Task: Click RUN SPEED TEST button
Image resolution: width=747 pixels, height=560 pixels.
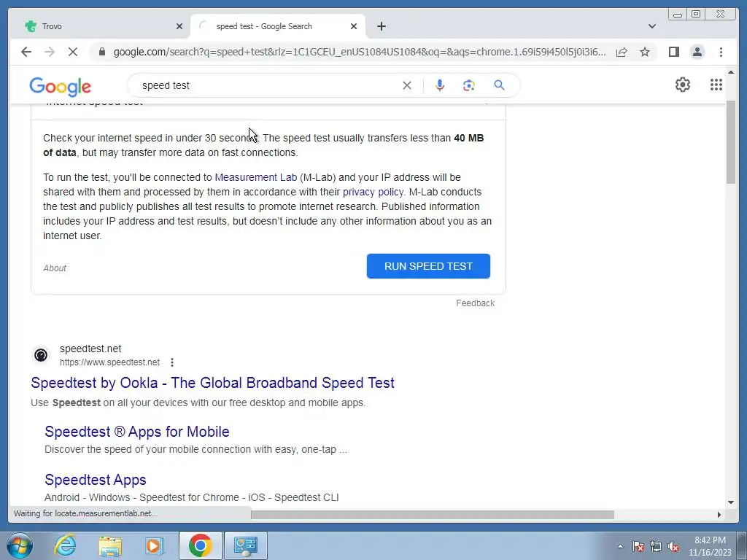Action: click(x=428, y=266)
